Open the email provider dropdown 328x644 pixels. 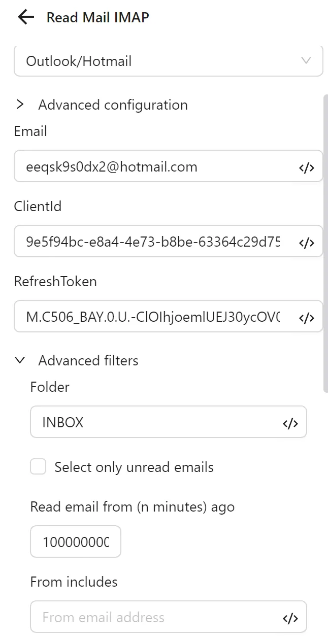pyautogui.click(x=168, y=60)
